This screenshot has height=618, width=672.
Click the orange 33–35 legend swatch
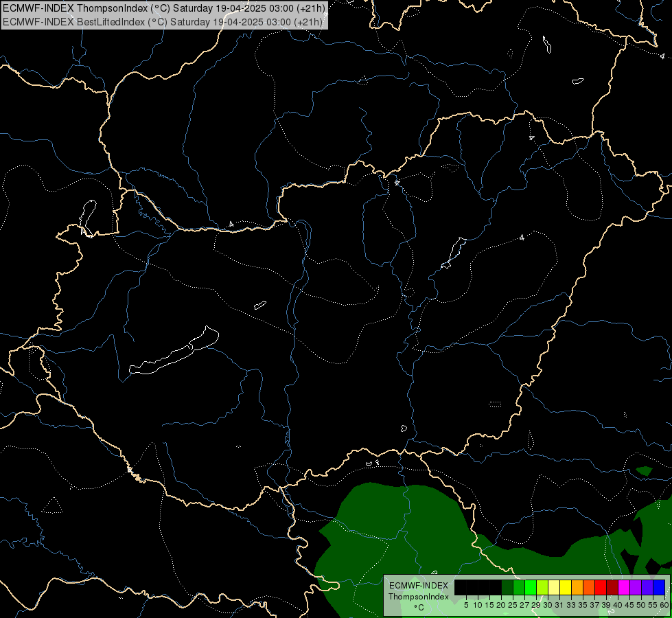(577, 587)
